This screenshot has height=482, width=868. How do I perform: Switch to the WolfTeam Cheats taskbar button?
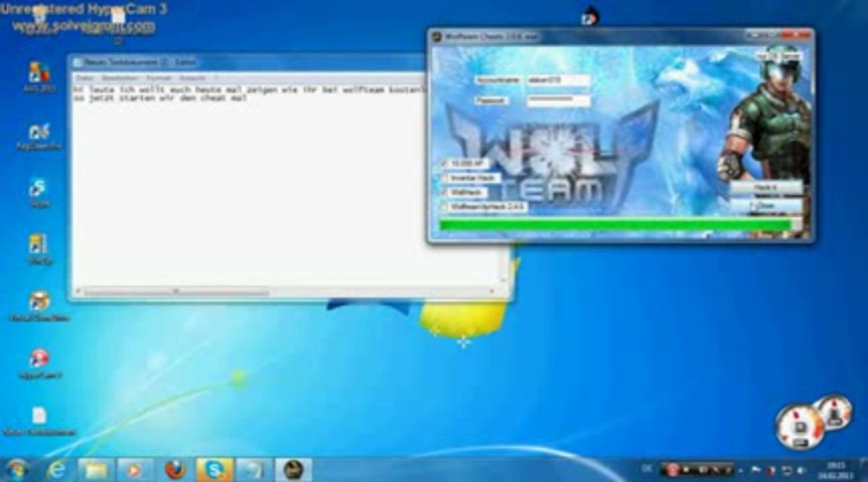click(x=293, y=470)
